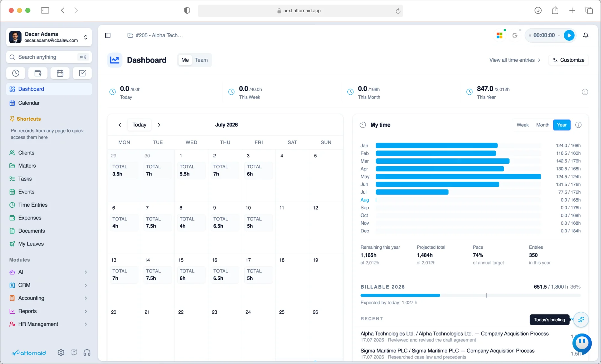Open the timer dropdown chevron
The width and height of the screenshot is (601, 364).
[559, 35]
